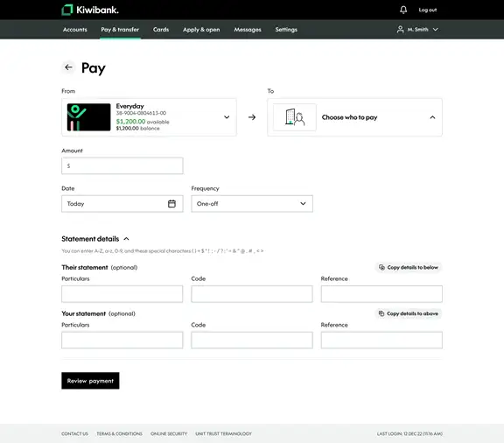Screen dimensions: 504x443
Task: Open the Frequency One-off dropdown
Action: (x=252, y=204)
